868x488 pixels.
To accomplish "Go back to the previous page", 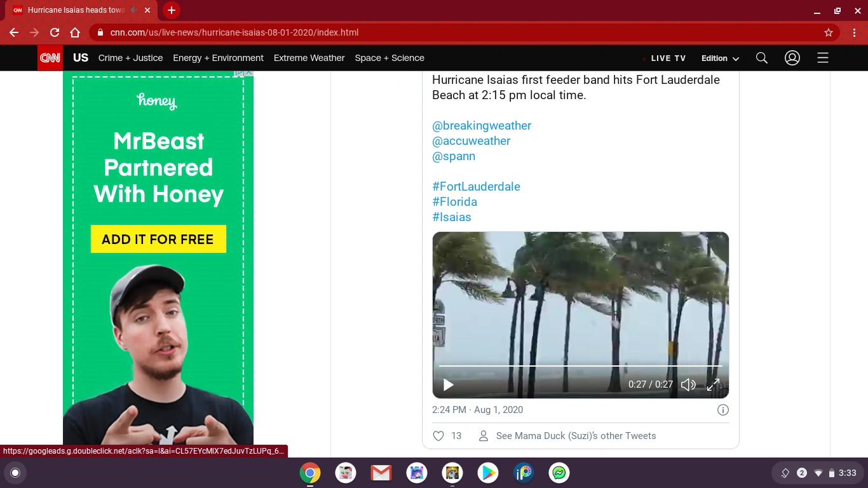I will tap(14, 32).
